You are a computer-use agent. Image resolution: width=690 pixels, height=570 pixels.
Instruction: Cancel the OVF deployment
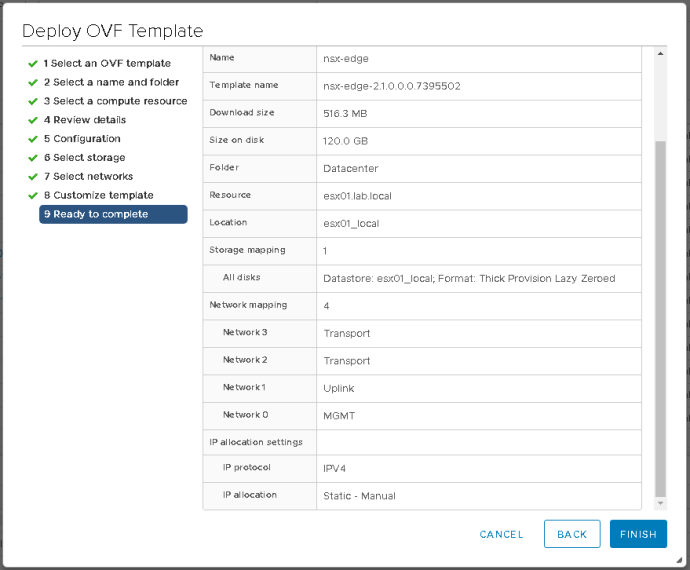[x=501, y=534]
